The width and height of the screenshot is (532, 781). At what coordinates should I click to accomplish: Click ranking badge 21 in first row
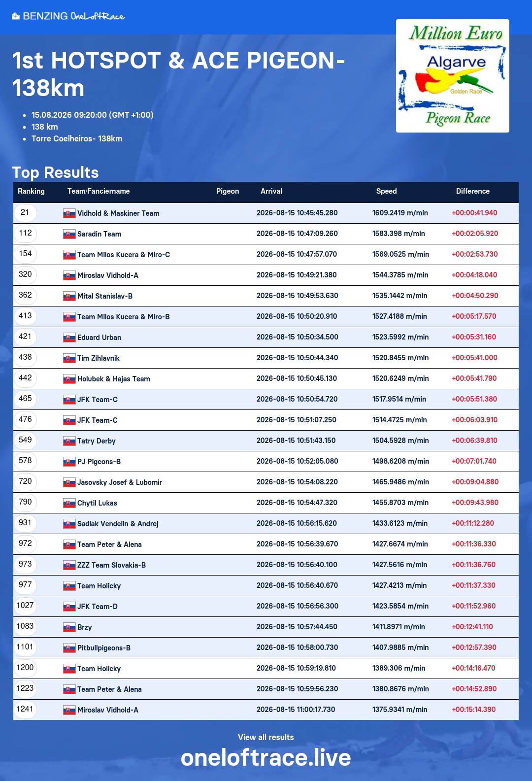coord(25,212)
